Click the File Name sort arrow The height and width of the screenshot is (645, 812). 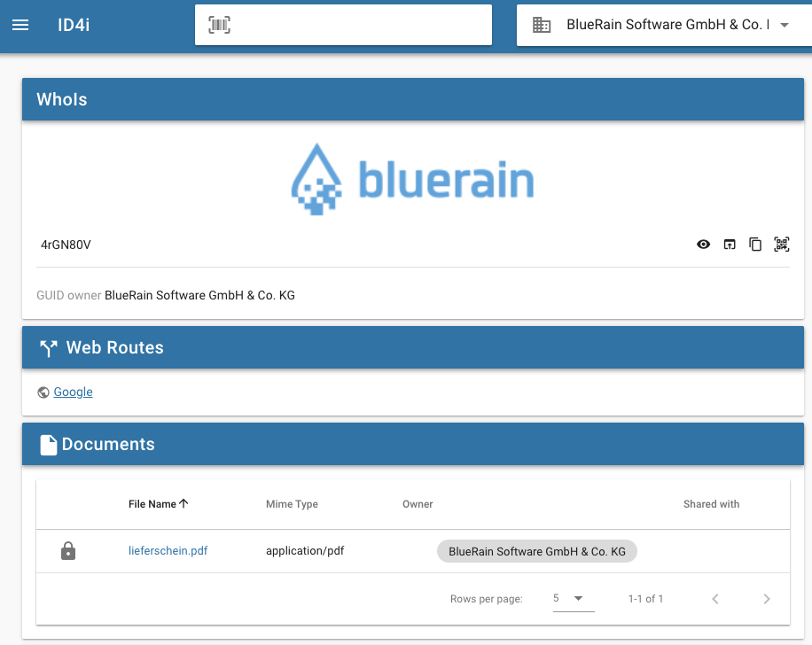click(183, 503)
